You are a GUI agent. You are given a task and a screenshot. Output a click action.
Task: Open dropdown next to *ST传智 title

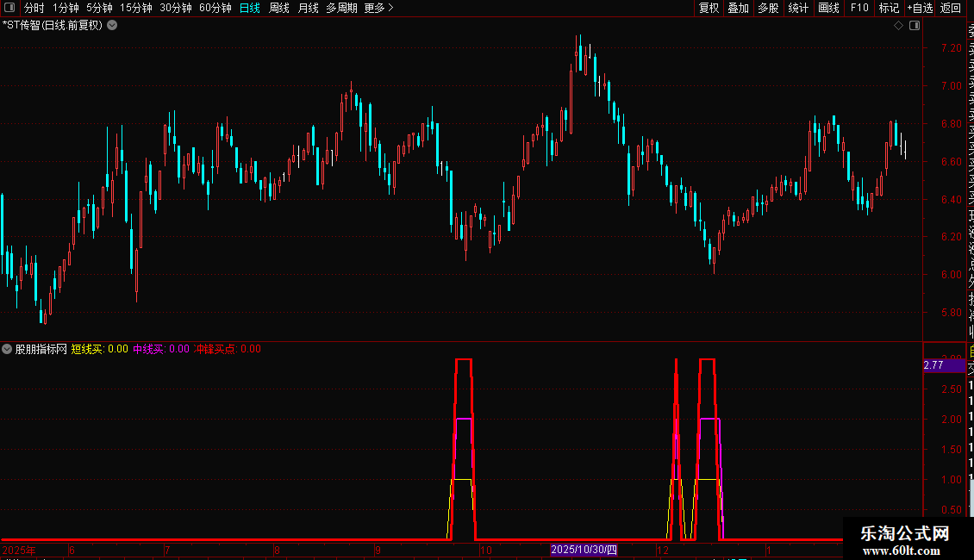click(112, 26)
